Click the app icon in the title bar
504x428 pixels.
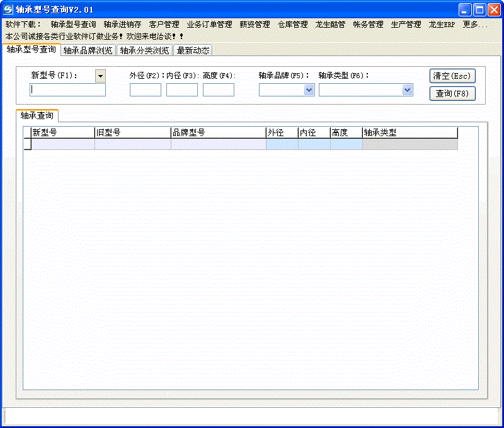(x=8, y=9)
